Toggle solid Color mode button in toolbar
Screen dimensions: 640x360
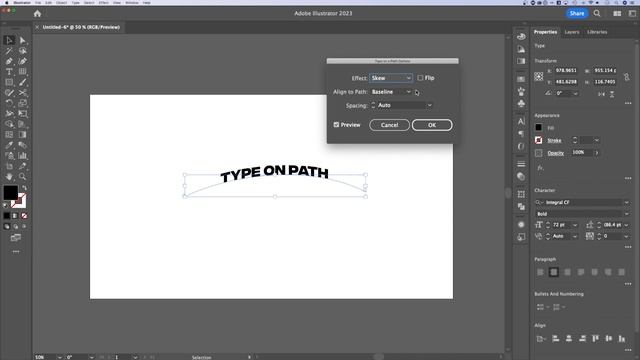(x=7, y=216)
